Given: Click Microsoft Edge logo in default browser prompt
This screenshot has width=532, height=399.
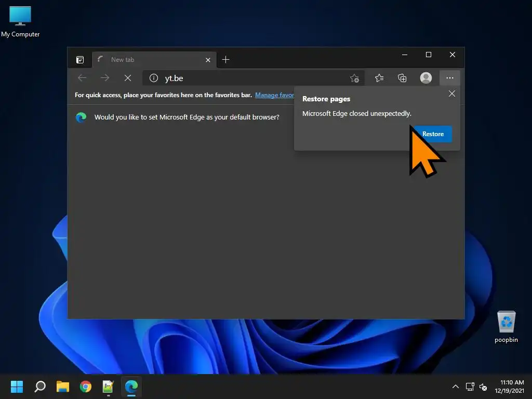Looking at the screenshot, I should pyautogui.click(x=81, y=117).
